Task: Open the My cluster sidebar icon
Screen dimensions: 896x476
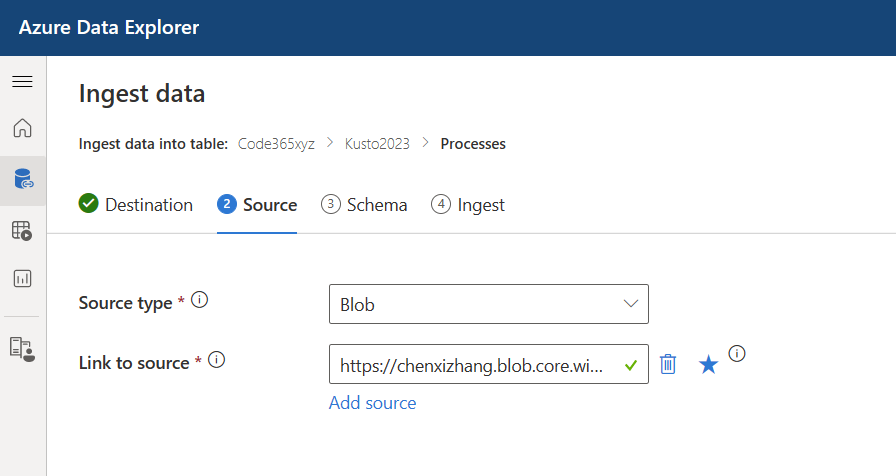Action: click(x=22, y=349)
